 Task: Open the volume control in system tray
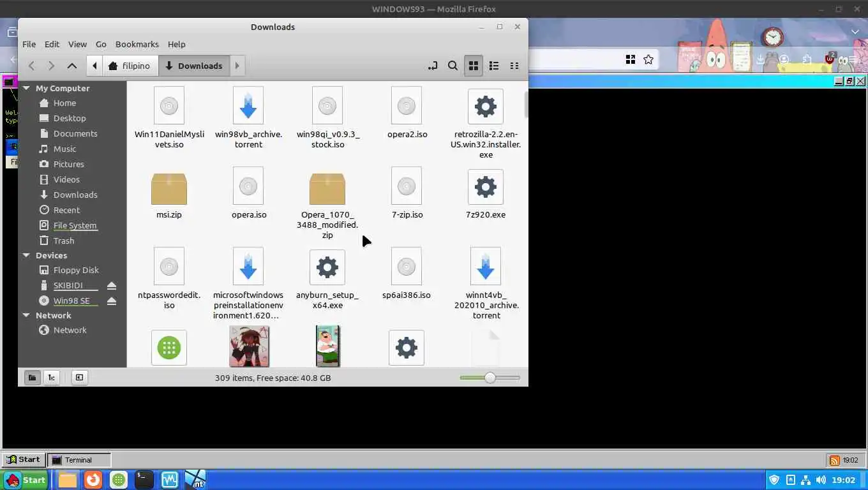821,480
